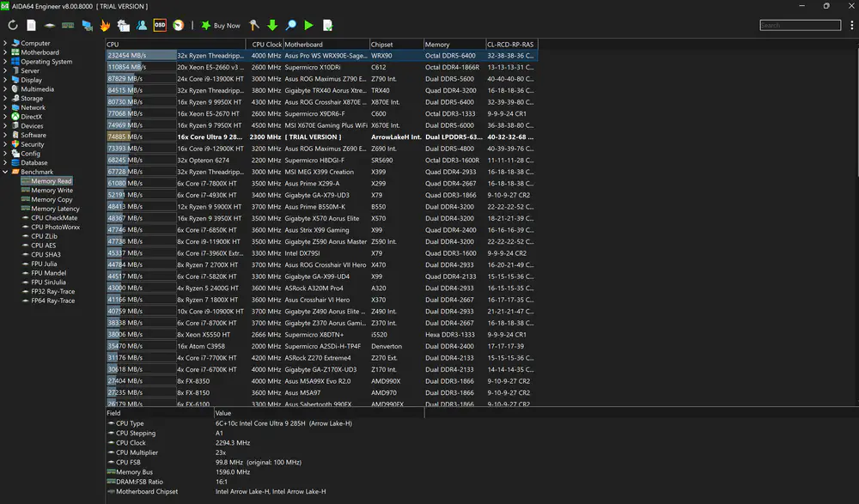Click the magnifier search icon in toolbar
The height and width of the screenshot is (504, 859).
coord(291,26)
